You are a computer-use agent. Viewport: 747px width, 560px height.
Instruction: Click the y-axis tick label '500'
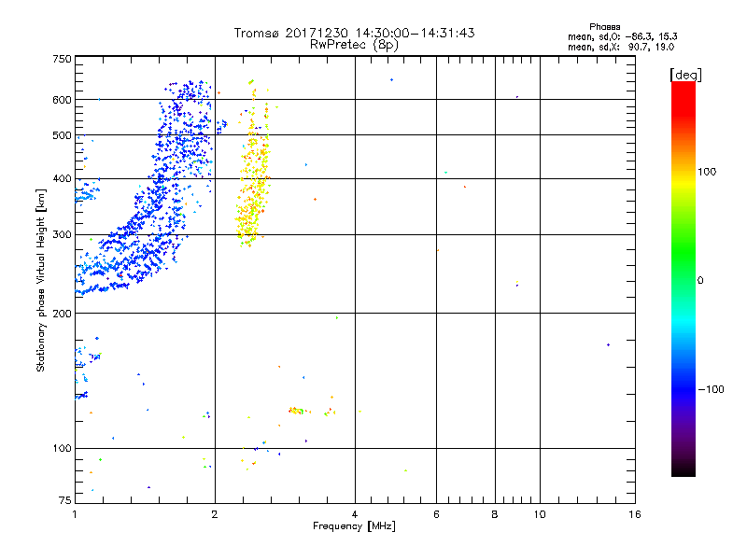62,135
